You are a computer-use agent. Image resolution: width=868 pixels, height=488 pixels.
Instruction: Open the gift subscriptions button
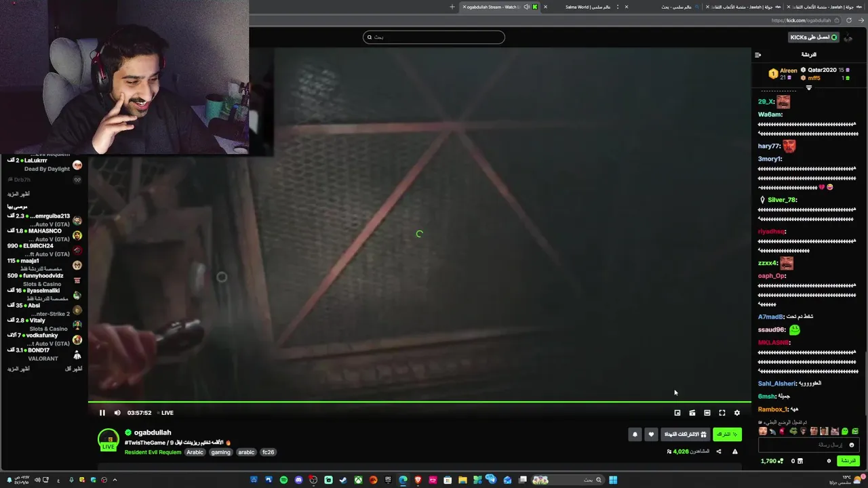coord(685,434)
